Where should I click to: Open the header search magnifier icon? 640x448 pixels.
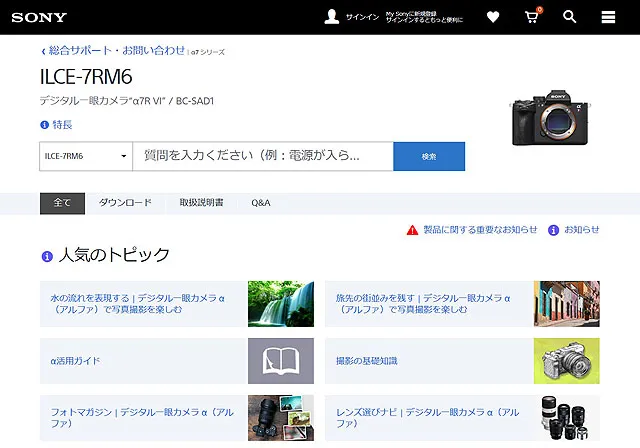[x=569, y=17]
